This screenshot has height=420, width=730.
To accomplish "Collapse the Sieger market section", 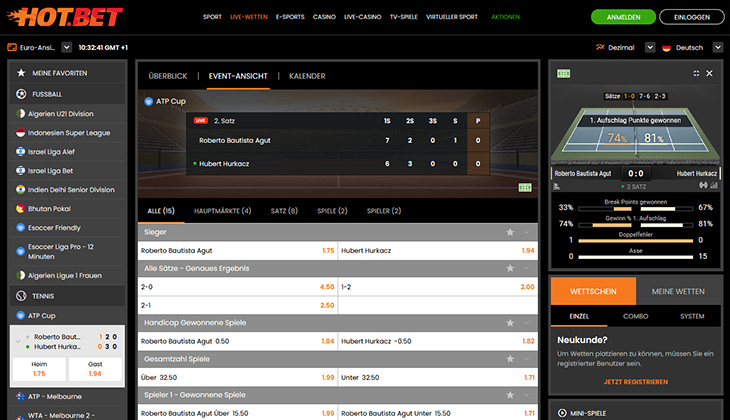I will [x=527, y=232].
